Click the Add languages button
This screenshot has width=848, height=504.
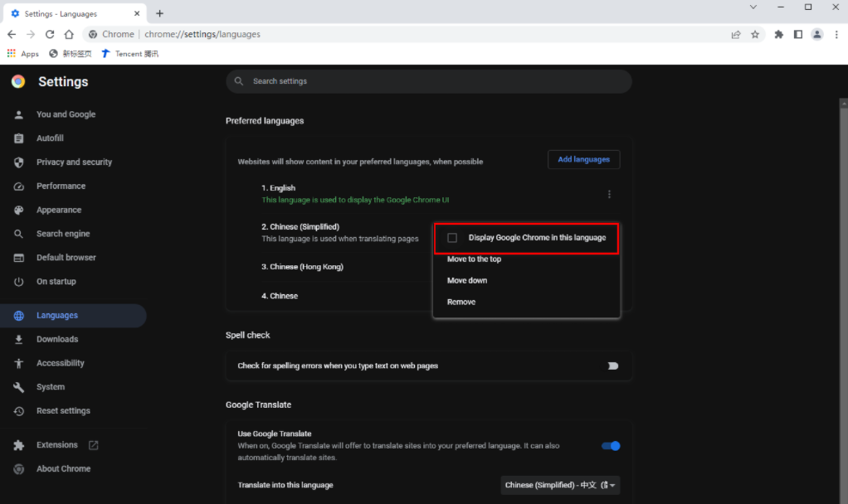click(583, 159)
